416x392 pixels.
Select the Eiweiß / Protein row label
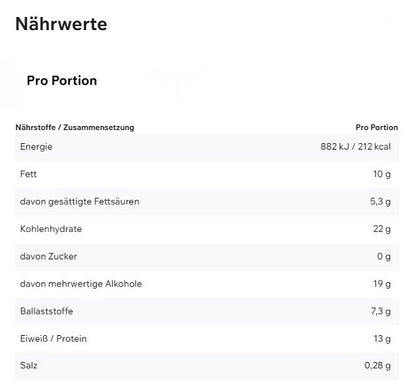click(x=53, y=339)
